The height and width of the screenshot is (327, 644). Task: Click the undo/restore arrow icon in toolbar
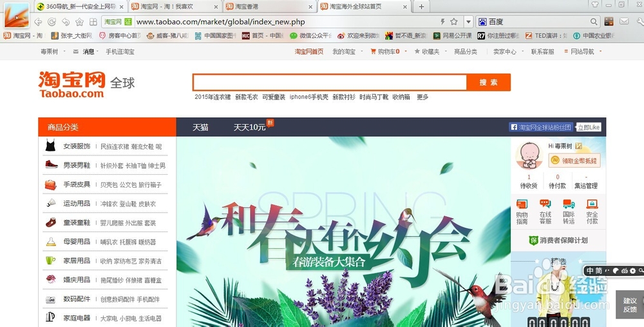(66, 22)
